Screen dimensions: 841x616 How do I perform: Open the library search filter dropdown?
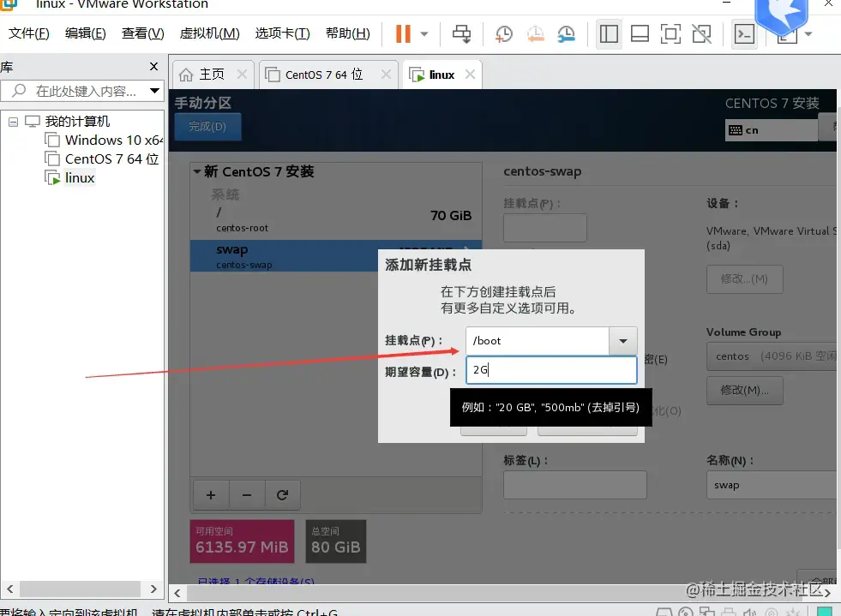coord(154,91)
